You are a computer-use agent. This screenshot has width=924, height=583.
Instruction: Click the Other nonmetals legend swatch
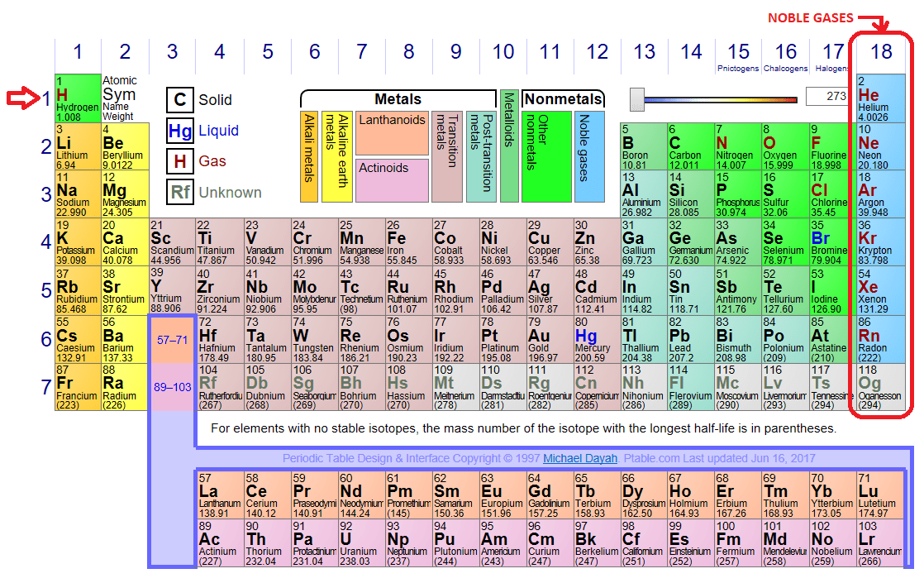pos(546,157)
